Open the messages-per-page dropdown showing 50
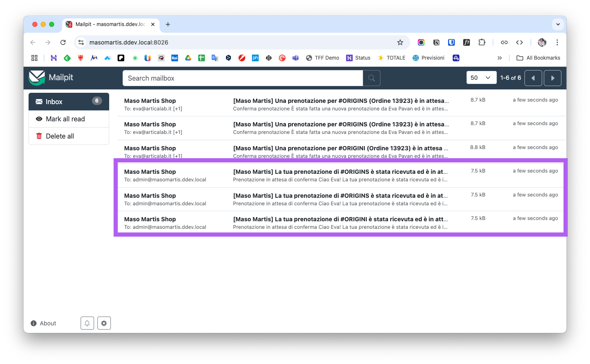The width and height of the screenshot is (590, 364). 482,78
